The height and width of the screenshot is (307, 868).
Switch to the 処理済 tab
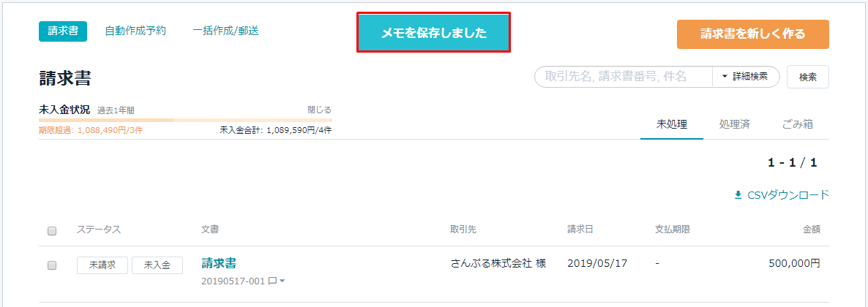735,124
